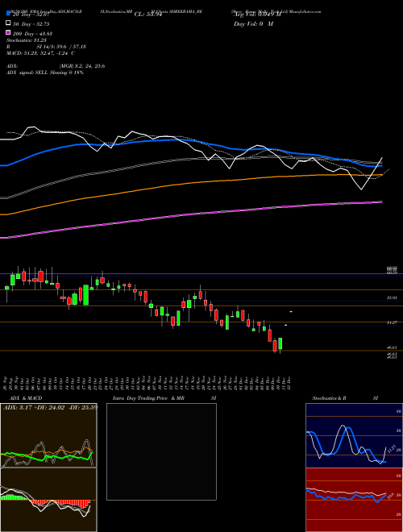Image resolution: width=403 pixels, height=532 pixels.
Task: Open the red RSI mini chart
Action: click(x=354, y=500)
